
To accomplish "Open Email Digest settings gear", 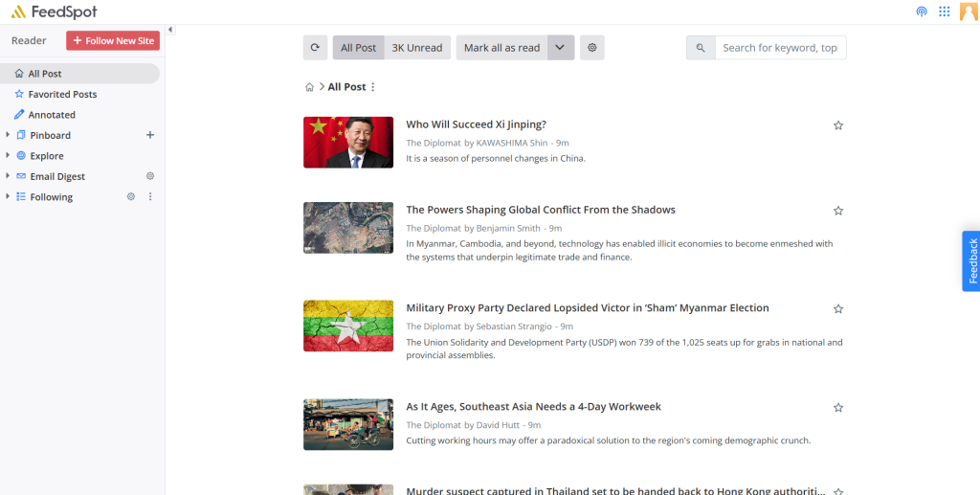I will [x=149, y=176].
